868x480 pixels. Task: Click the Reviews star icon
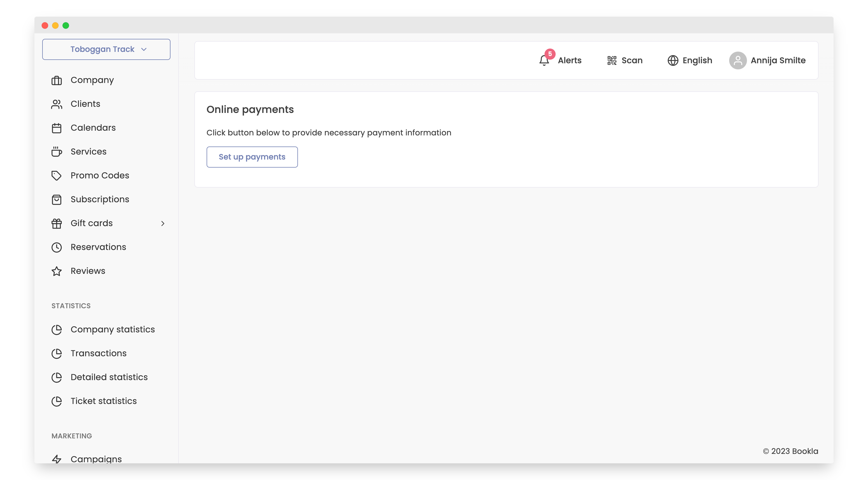(57, 271)
